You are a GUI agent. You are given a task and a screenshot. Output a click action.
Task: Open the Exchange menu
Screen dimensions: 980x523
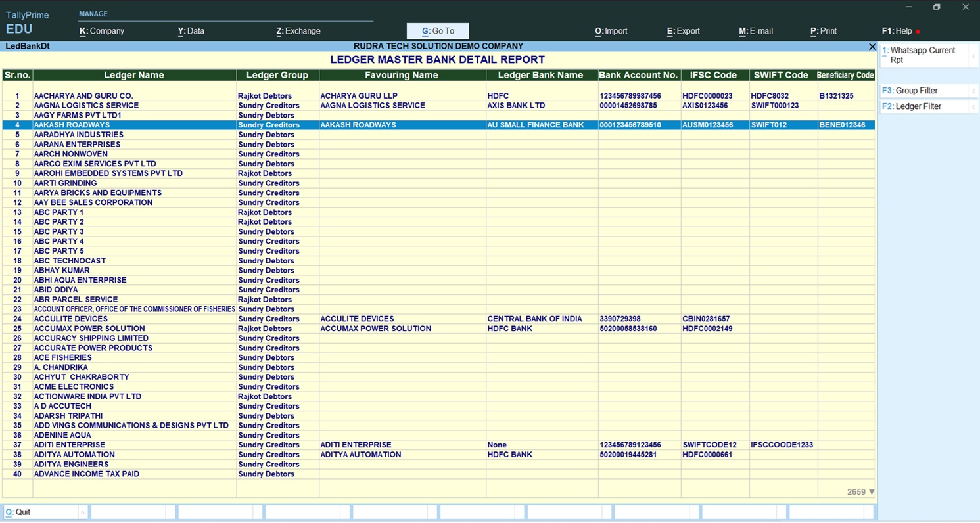(298, 31)
